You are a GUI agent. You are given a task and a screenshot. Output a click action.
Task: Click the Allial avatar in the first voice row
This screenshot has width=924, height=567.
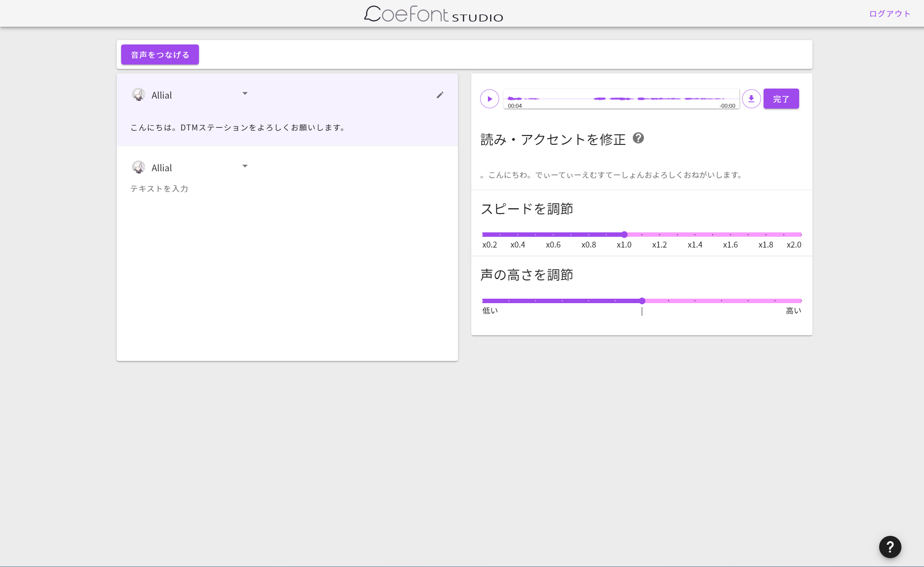pos(138,95)
